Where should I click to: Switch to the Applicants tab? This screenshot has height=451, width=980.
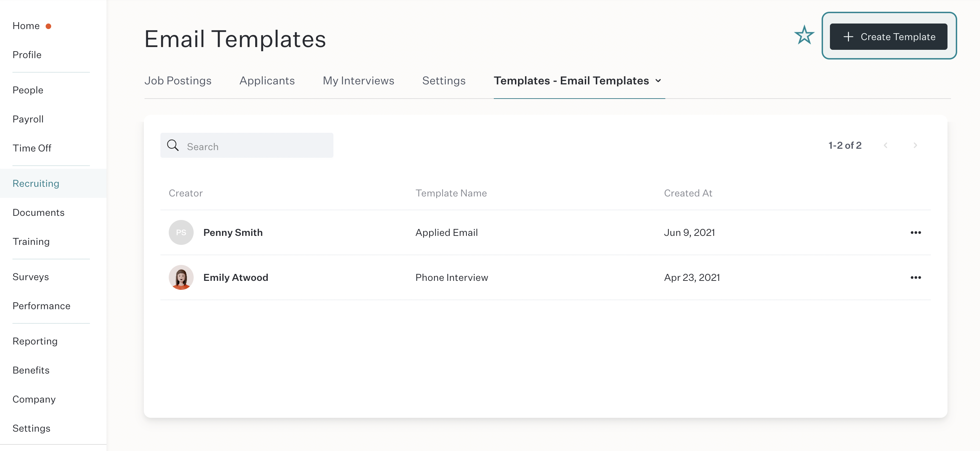tap(267, 81)
